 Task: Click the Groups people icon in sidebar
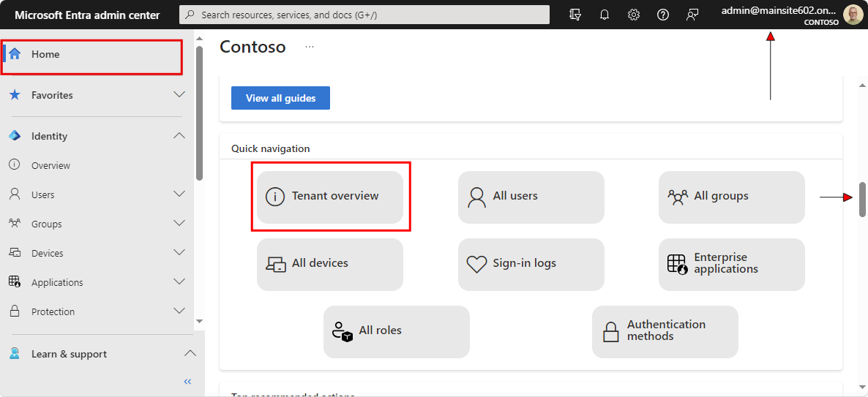[15, 224]
